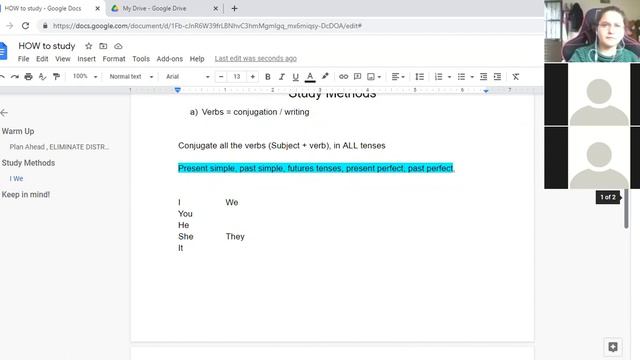Open the Edit menu
Viewport: 640px width, 360px height.
click(42, 59)
